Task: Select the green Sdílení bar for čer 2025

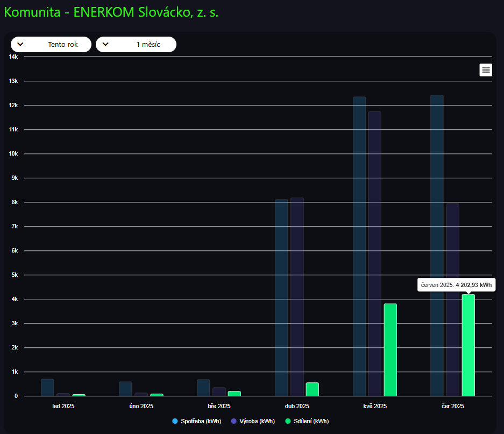Action: coord(468,345)
